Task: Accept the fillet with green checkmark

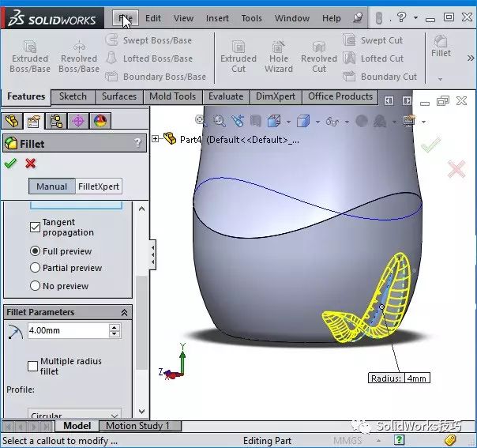Action: [10, 164]
